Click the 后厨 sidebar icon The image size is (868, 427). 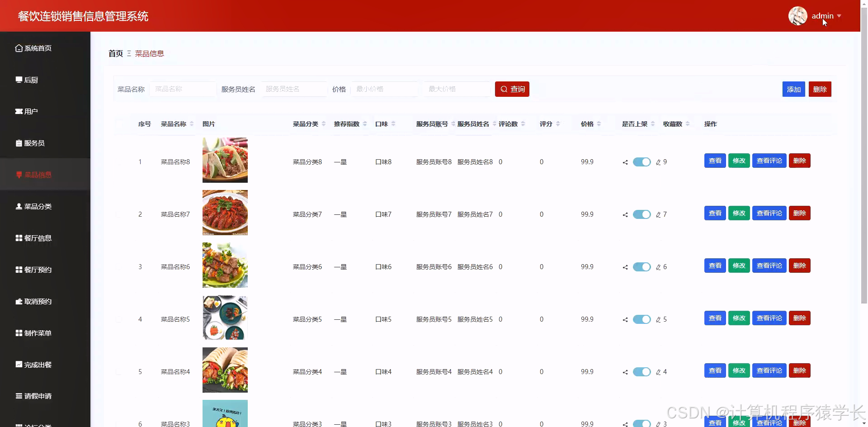coord(19,80)
